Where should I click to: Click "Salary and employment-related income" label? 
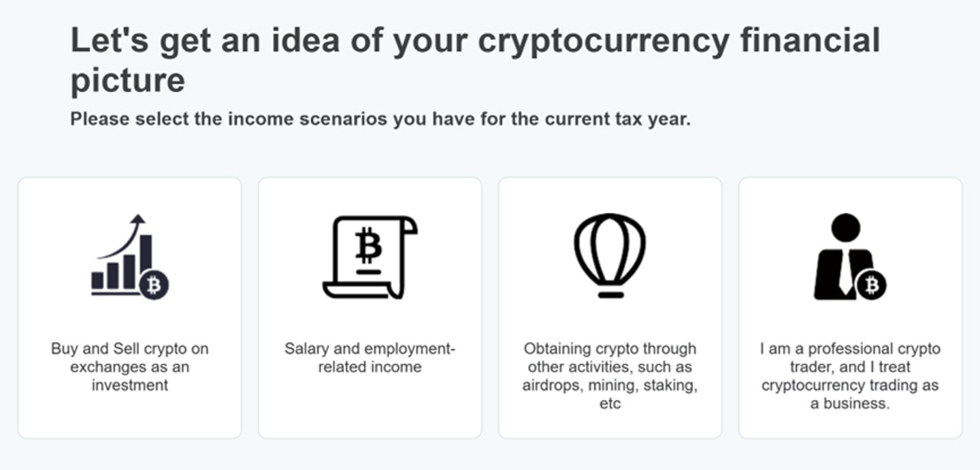[x=370, y=358]
